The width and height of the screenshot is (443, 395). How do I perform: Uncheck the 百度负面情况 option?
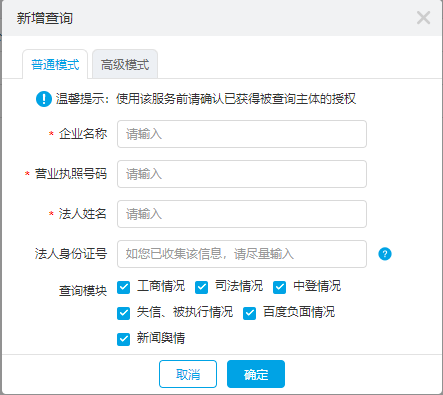click(249, 313)
